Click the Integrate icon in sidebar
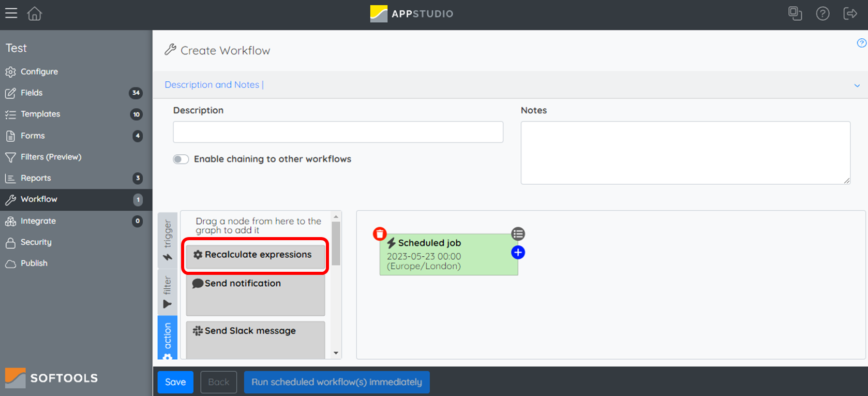This screenshot has width=868, height=396. click(x=10, y=222)
